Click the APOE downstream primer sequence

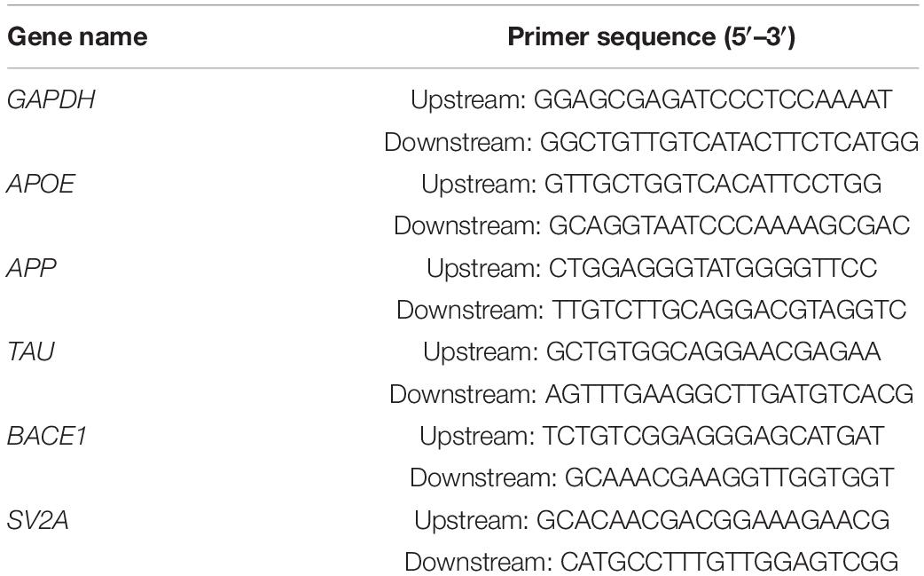[651, 226]
